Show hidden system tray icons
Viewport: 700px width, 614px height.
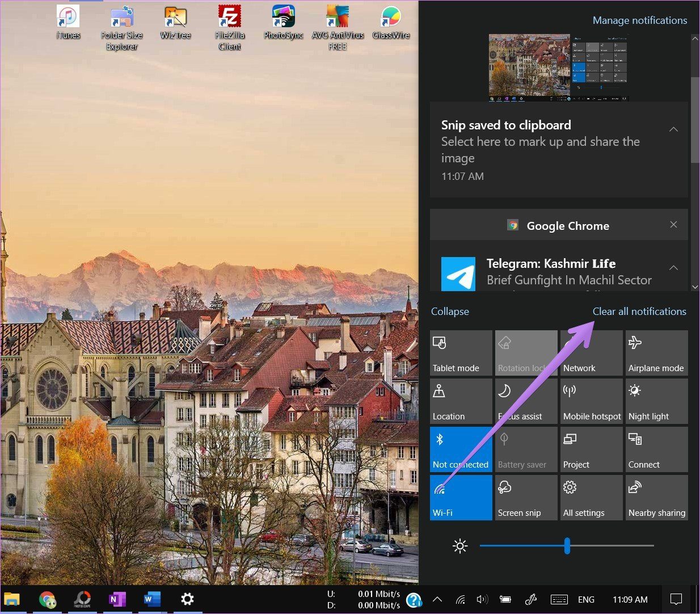[x=437, y=599]
